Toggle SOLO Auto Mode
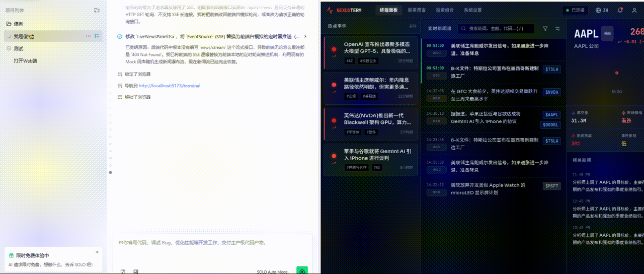 tap(273, 271)
